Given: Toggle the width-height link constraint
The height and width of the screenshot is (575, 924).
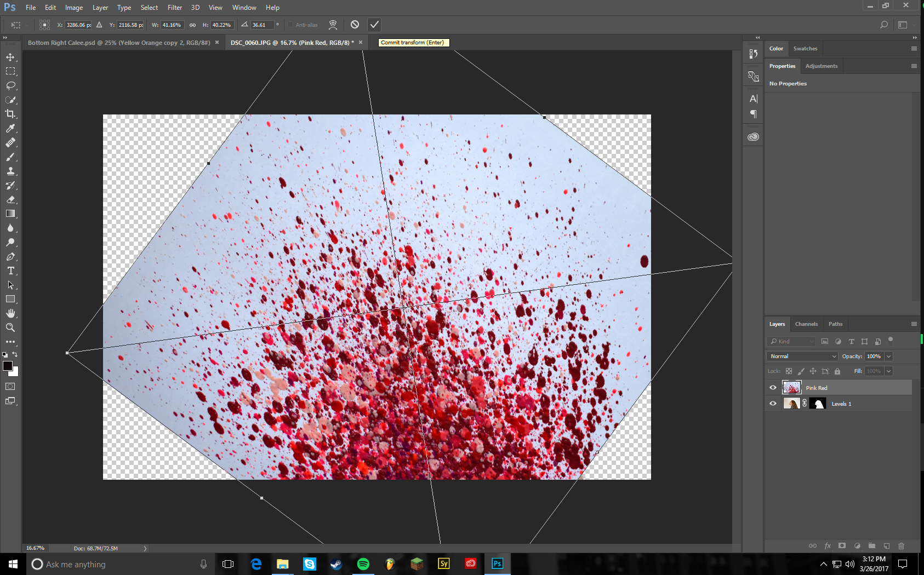Looking at the screenshot, I should pyautogui.click(x=192, y=25).
